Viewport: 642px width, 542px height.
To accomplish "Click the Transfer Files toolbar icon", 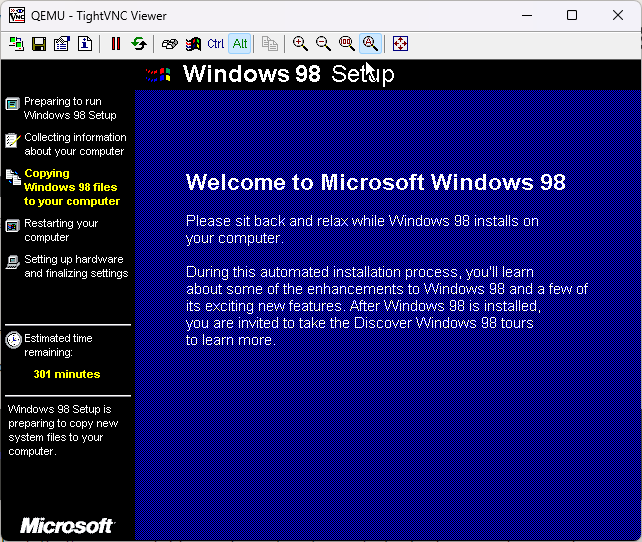I will 270,44.
